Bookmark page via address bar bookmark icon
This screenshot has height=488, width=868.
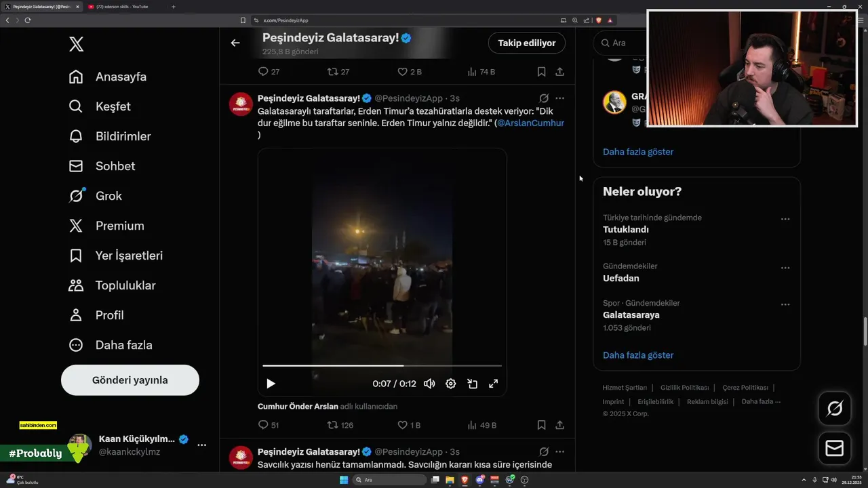click(243, 20)
